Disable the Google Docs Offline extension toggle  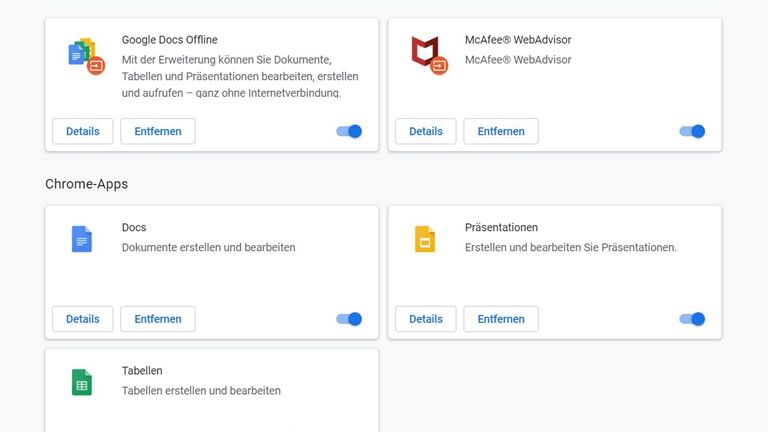(349, 131)
